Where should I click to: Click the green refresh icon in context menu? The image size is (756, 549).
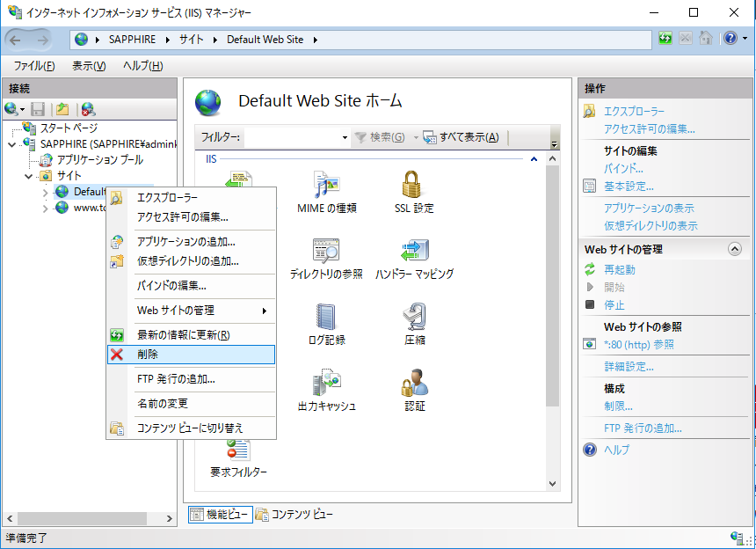tap(117, 335)
